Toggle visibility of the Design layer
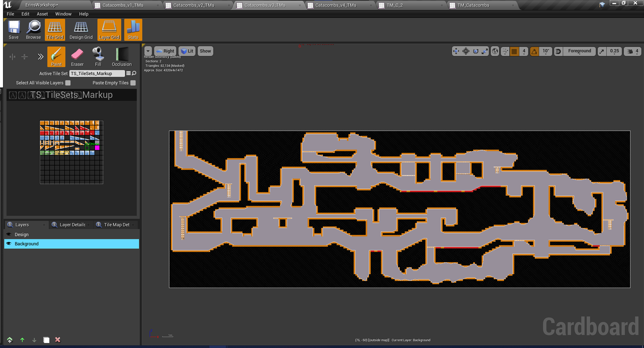 coord(9,234)
